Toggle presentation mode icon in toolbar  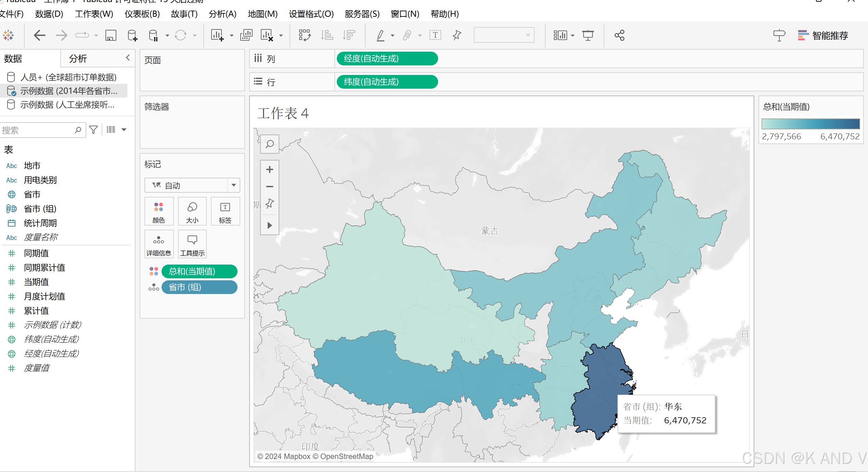tap(588, 35)
